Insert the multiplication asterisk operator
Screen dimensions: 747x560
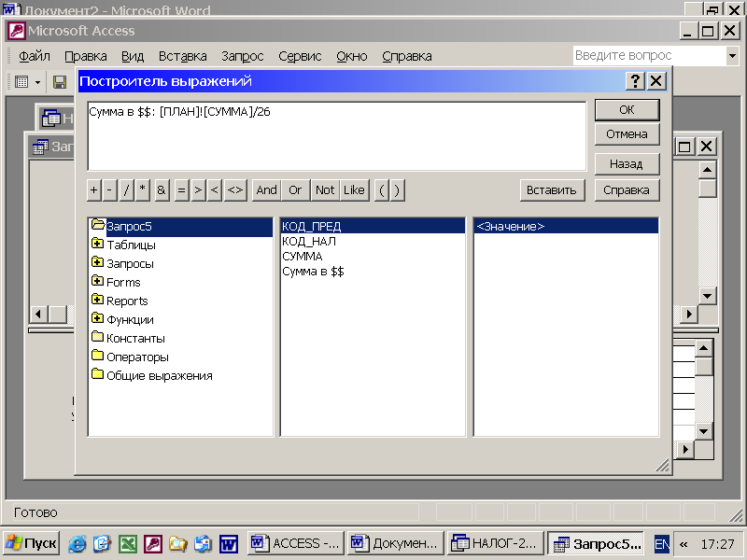tap(143, 190)
